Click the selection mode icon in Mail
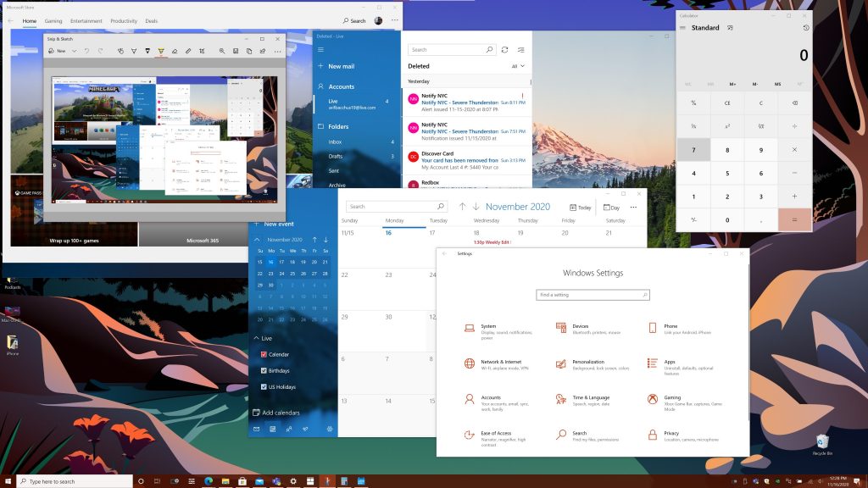868x488 pixels. 521,50
